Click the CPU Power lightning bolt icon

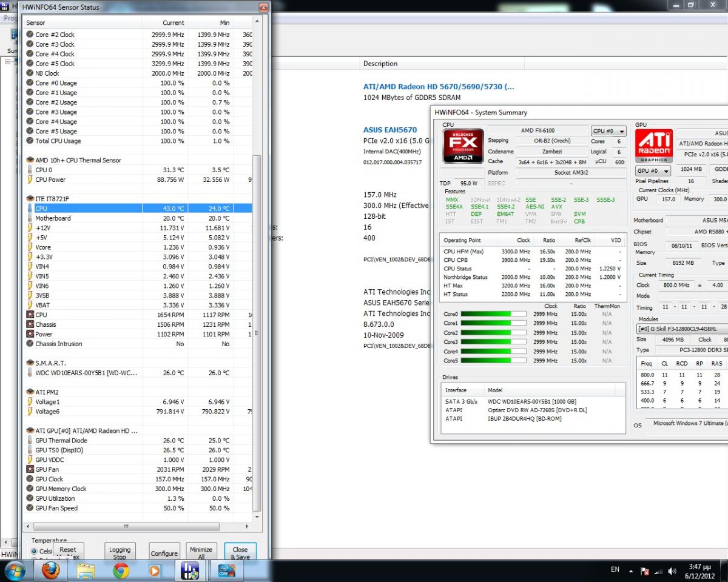pos(30,179)
